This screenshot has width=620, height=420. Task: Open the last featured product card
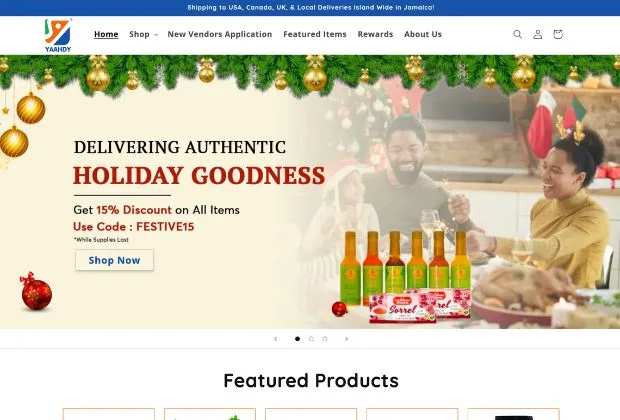(513, 414)
